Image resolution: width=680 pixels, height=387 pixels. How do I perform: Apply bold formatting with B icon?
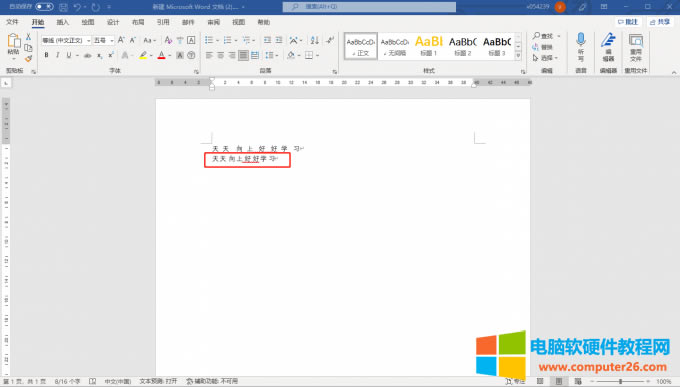(46, 55)
